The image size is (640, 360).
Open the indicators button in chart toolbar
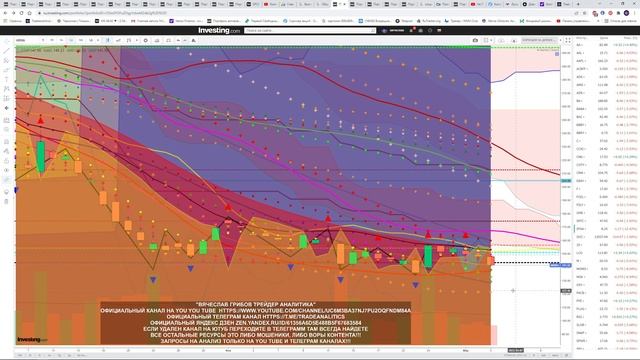pos(129,40)
